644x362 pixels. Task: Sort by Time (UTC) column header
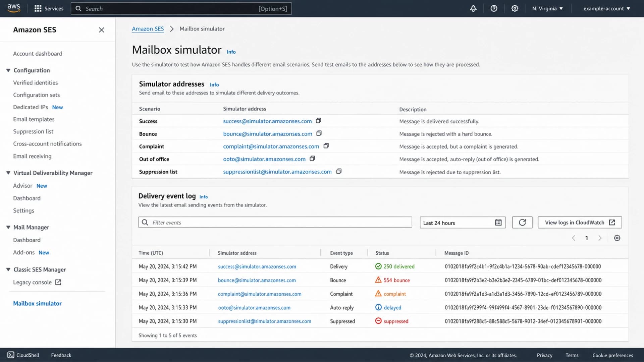point(151,253)
